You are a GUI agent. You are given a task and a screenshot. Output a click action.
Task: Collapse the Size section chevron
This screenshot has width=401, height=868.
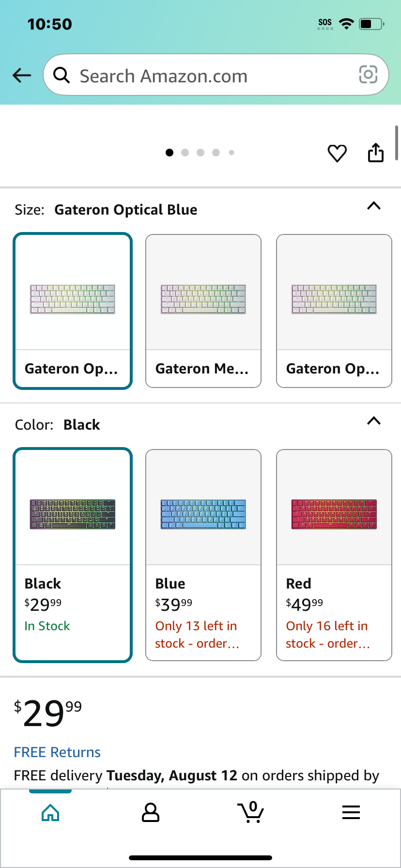coord(374,206)
